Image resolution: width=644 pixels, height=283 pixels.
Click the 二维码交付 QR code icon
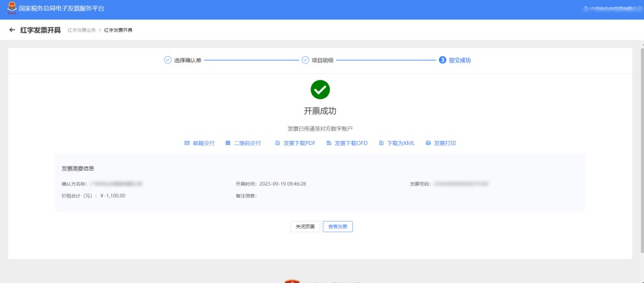[228, 143]
